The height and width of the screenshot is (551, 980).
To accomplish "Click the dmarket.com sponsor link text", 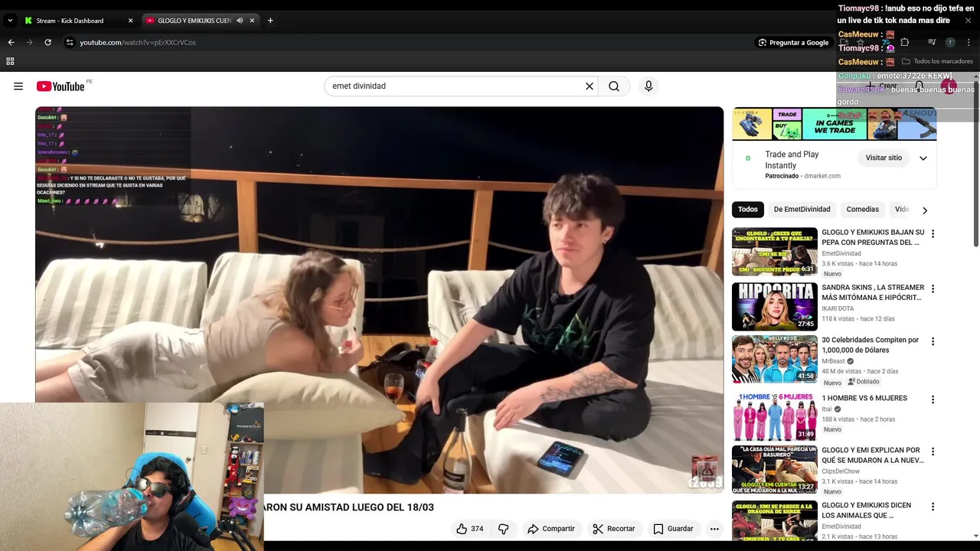I will pyautogui.click(x=822, y=176).
